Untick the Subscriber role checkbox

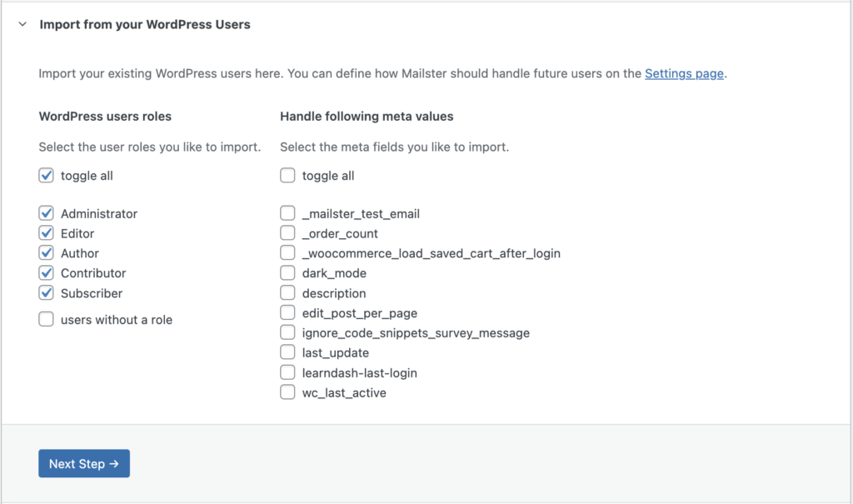click(x=47, y=293)
